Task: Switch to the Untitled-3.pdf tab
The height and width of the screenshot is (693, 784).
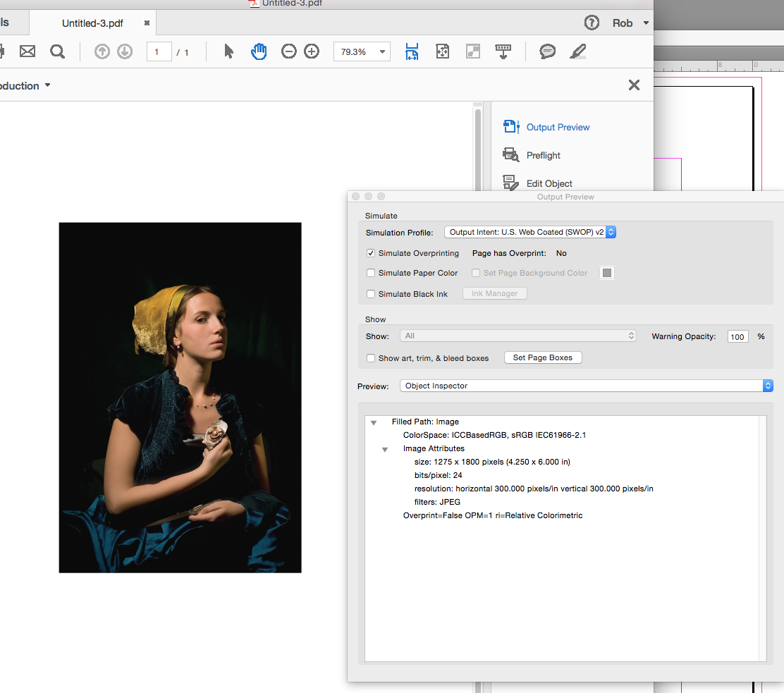Action: tap(92, 23)
